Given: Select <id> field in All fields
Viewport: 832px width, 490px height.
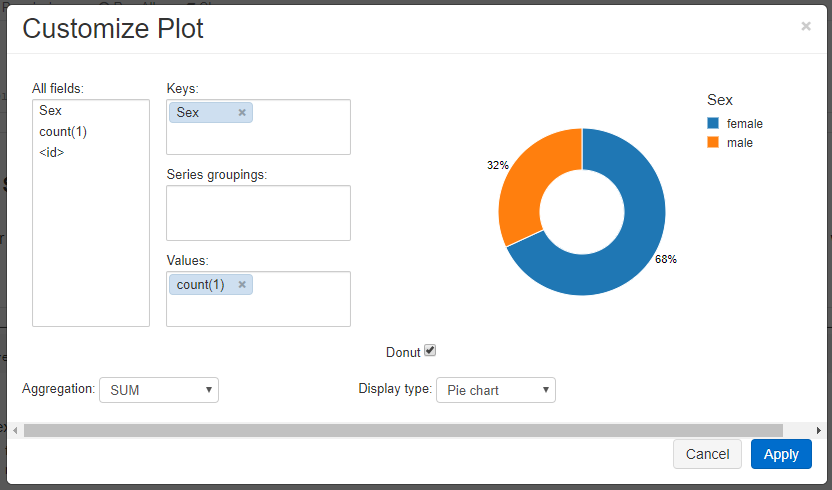Looking at the screenshot, I should (52, 153).
